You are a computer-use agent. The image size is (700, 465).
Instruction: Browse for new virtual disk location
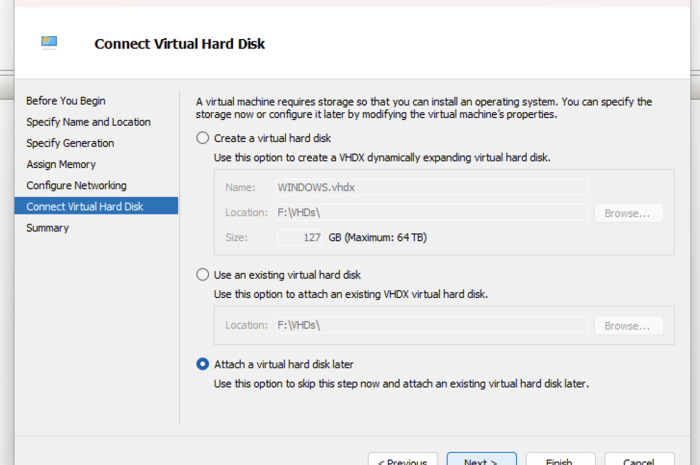(628, 213)
